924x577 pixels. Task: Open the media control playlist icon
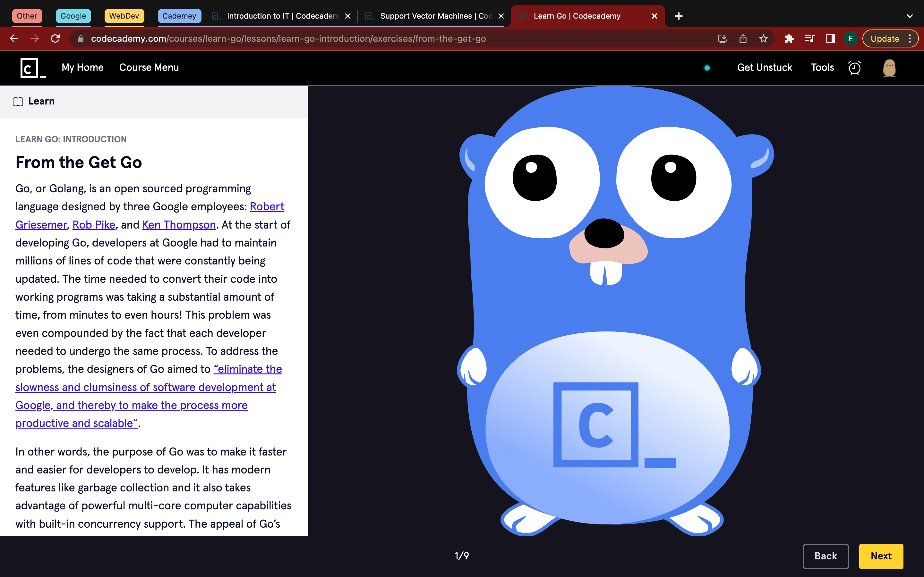coord(809,38)
